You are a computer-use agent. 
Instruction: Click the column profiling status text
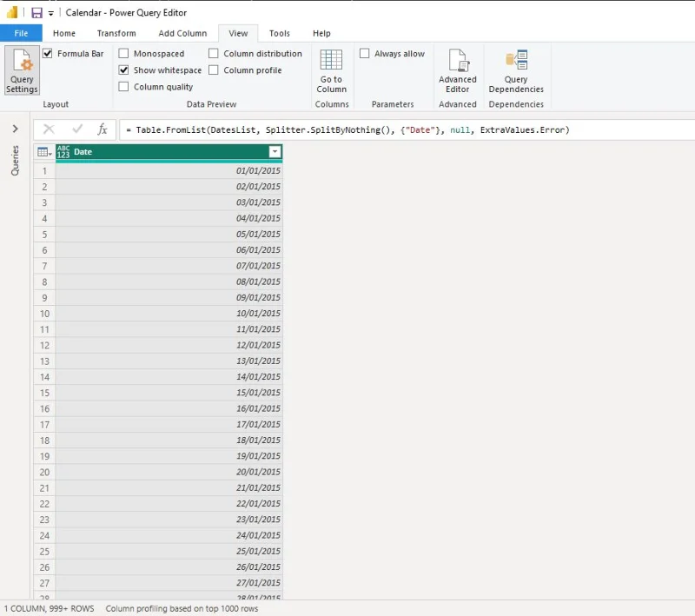(182, 609)
